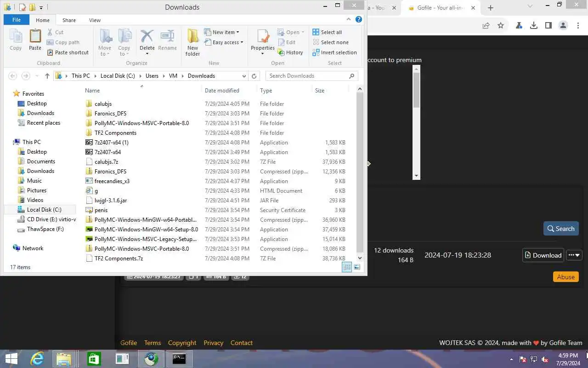588x368 pixels.
Task: Select the lwjgl-3.1.6.jar file
Action: click(111, 201)
